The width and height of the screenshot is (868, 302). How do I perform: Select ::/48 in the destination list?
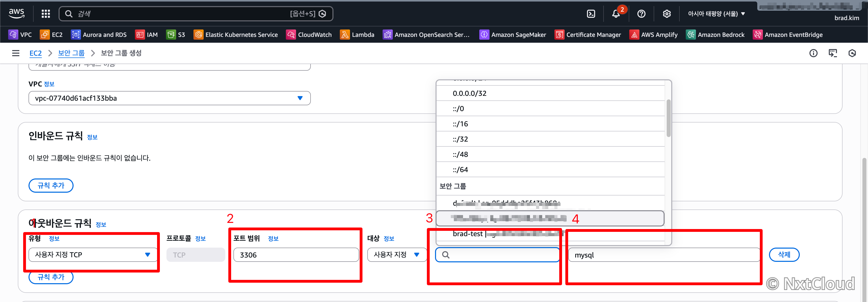tap(550, 154)
